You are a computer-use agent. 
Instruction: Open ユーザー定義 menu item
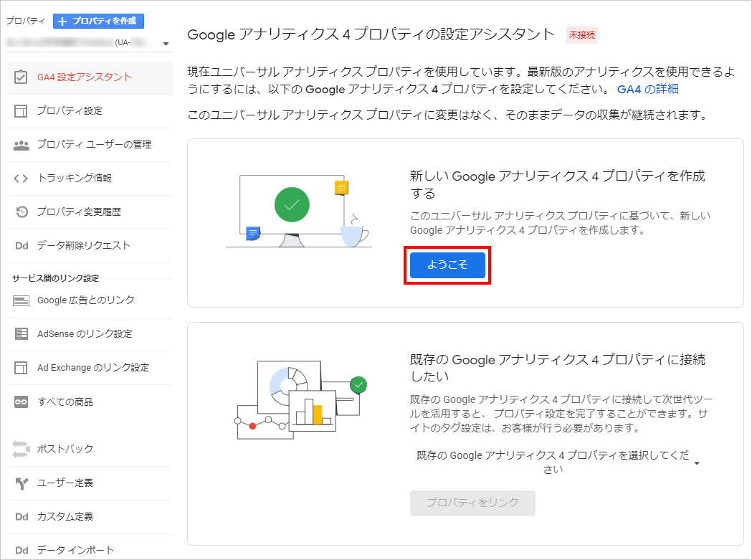90,483
